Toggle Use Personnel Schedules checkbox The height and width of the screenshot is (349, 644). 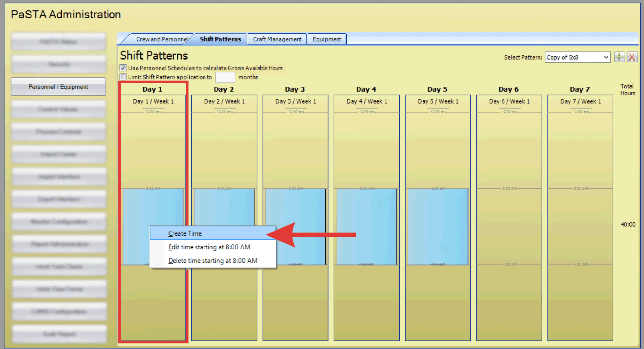click(x=123, y=68)
